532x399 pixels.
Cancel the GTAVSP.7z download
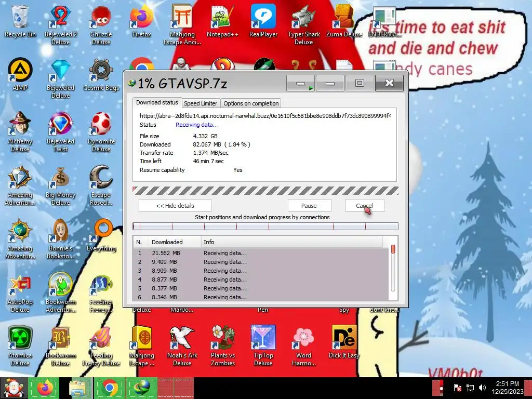364,206
